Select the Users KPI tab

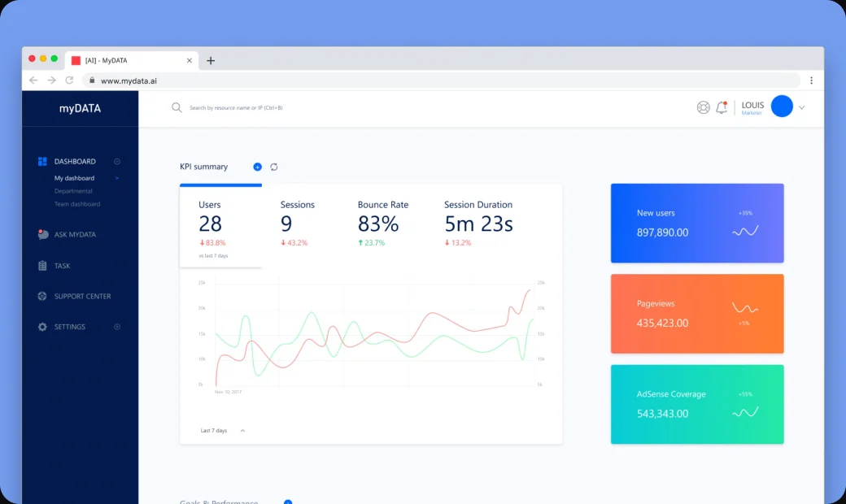point(220,225)
